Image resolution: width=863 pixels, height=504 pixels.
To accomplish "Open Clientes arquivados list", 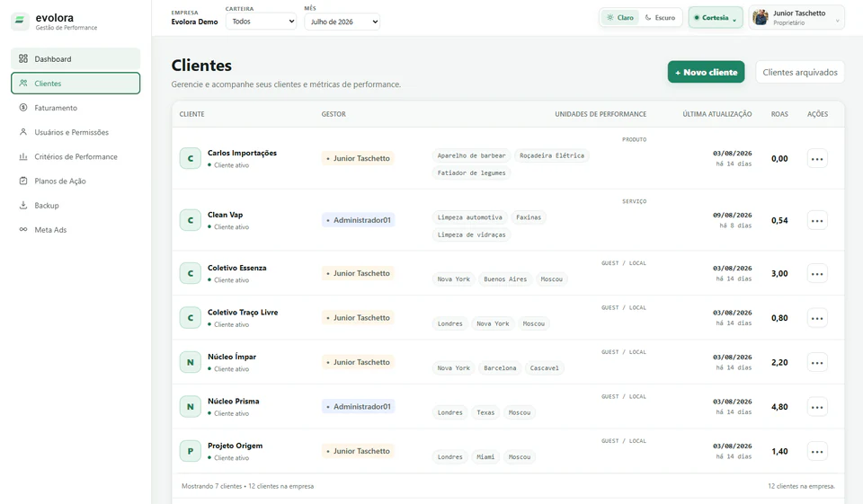I will click(800, 72).
